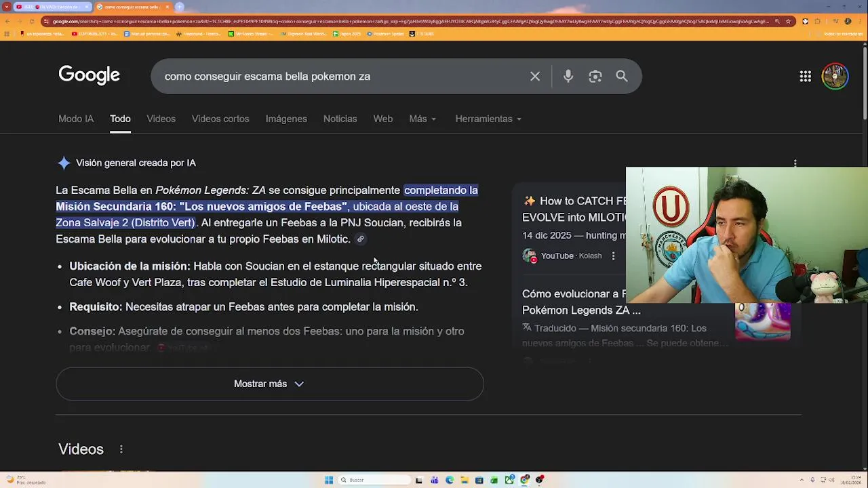Open options for the YouTube Kolash result
The height and width of the screenshot is (488, 868).
pos(613,256)
